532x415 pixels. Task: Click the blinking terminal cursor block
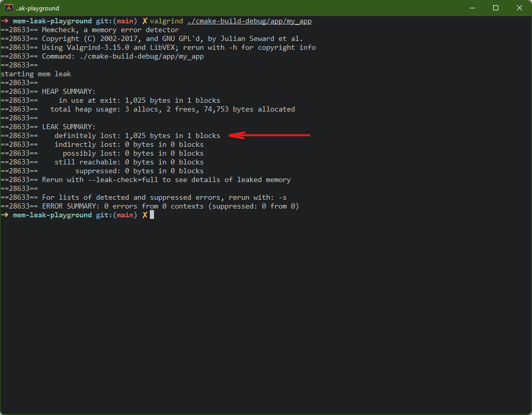pos(151,215)
